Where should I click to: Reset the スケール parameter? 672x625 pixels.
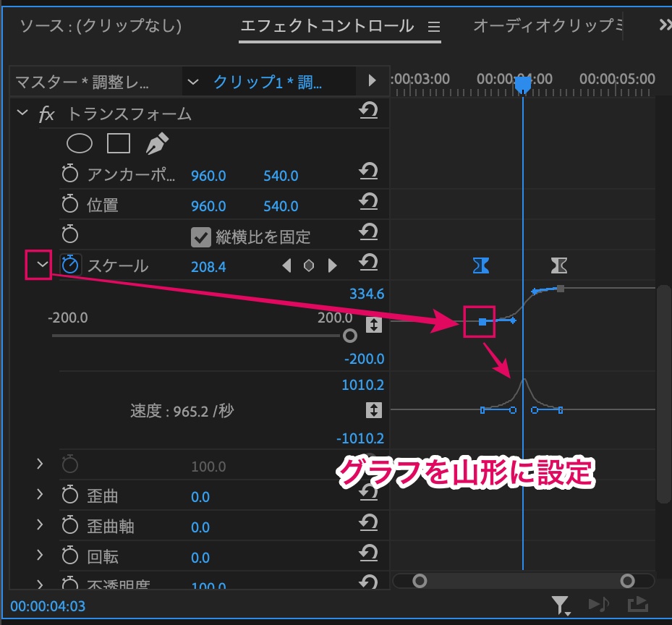[x=369, y=263]
